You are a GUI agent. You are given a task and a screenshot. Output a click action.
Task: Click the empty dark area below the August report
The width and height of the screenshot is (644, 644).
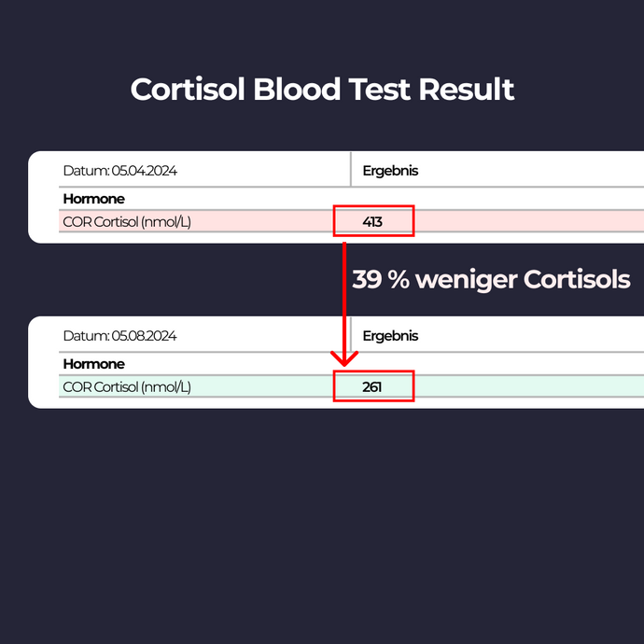tap(322, 523)
